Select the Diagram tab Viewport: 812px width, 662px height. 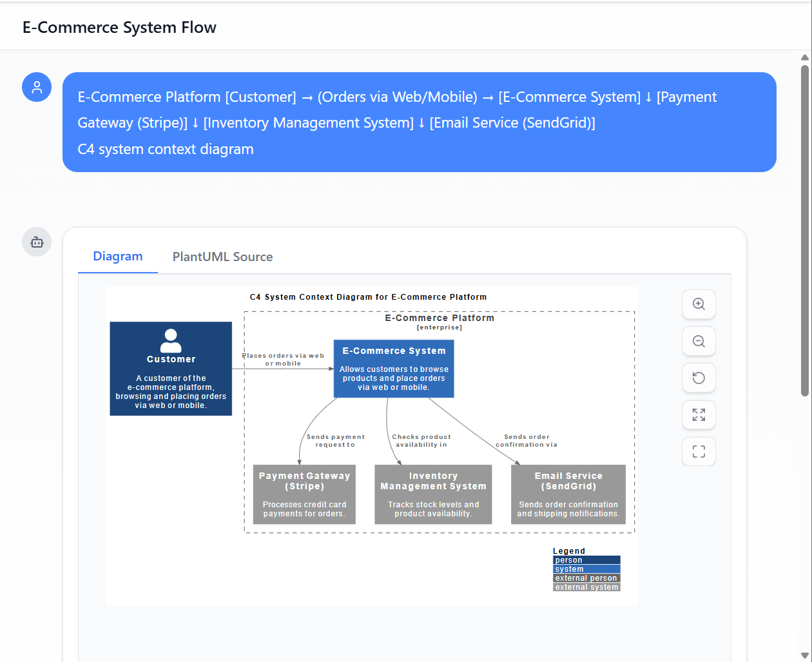click(x=118, y=257)
